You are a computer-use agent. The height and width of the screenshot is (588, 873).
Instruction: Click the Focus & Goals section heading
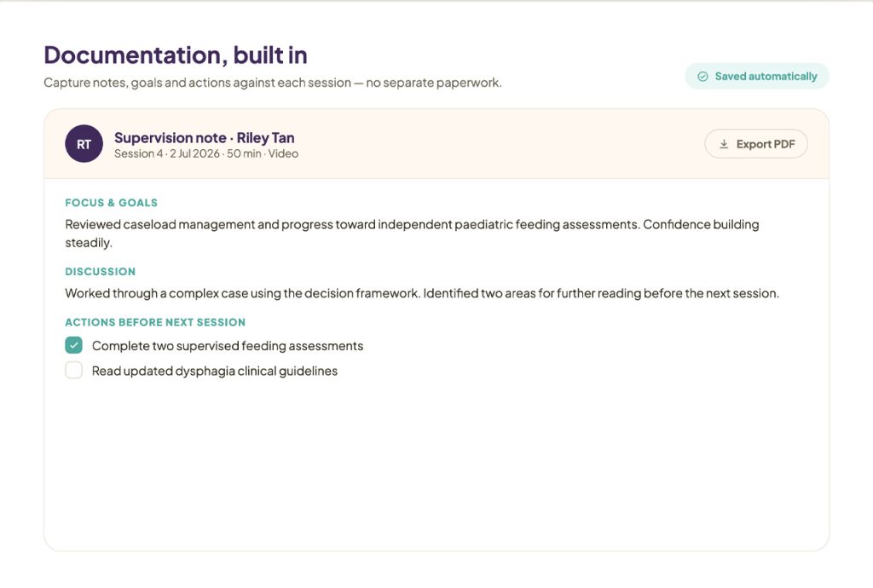(x=112, y=203)
